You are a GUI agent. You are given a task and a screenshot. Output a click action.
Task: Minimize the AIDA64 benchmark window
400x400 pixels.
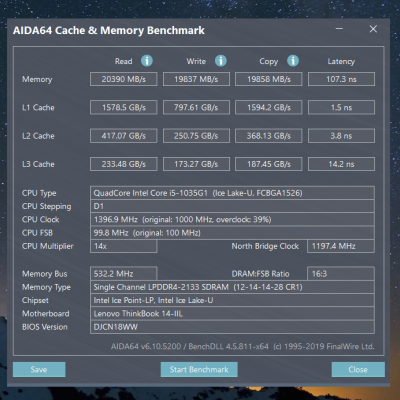click(x=339, y=29)
